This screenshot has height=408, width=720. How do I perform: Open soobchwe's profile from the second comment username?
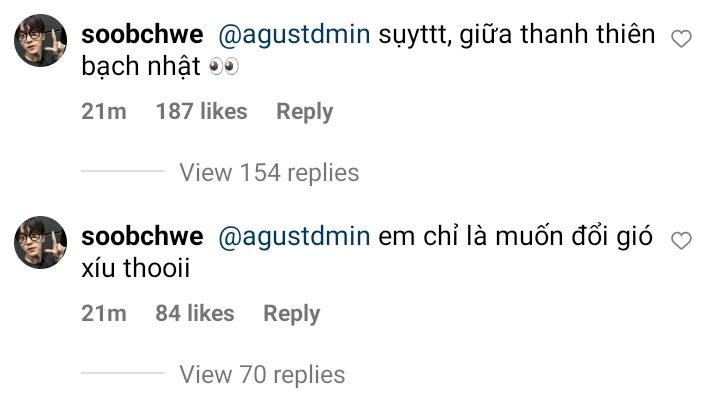click(142, 237)
